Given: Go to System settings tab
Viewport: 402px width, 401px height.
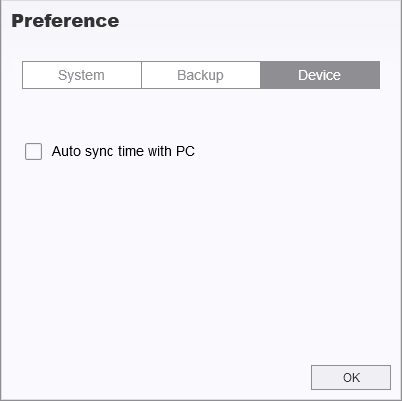Looking at the screenshot, I should 82,75.
